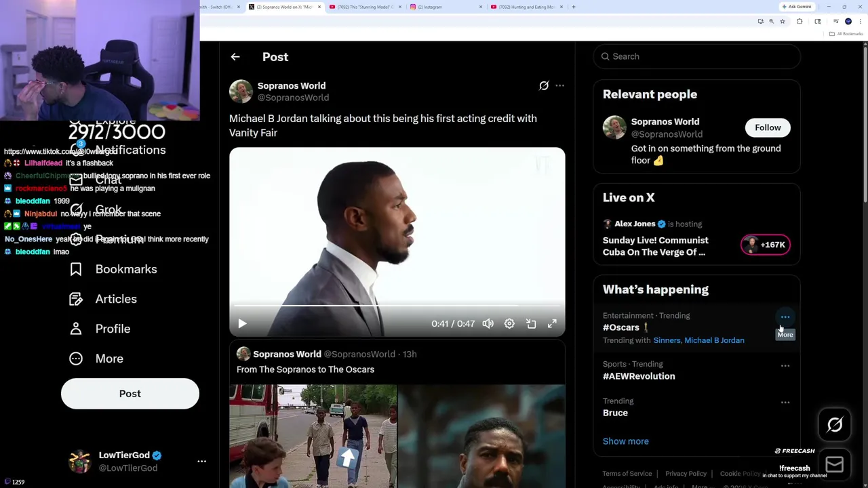This screenshot has width=868, height=488.
Task: Open Sopranos World in Relevant people
Action: point(665,121)
